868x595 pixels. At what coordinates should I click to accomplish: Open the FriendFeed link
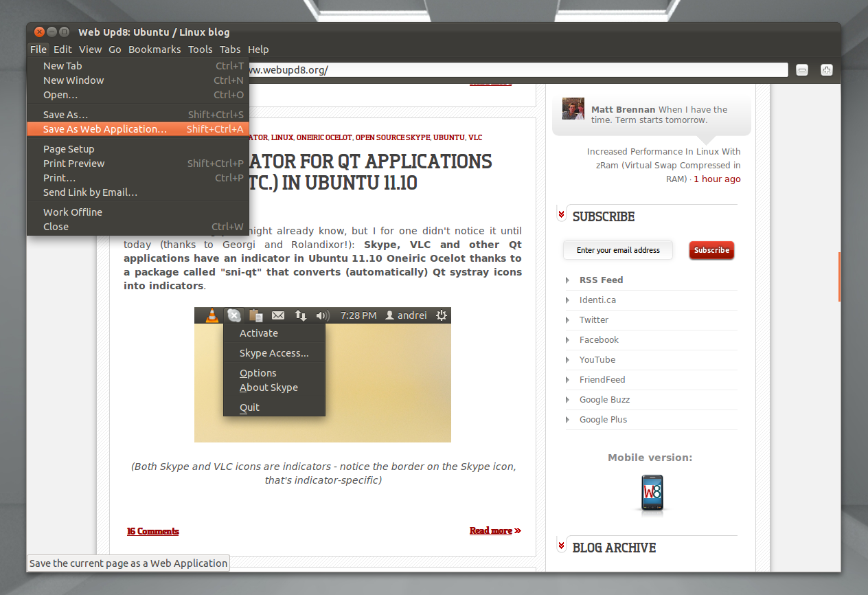point(602,379)
